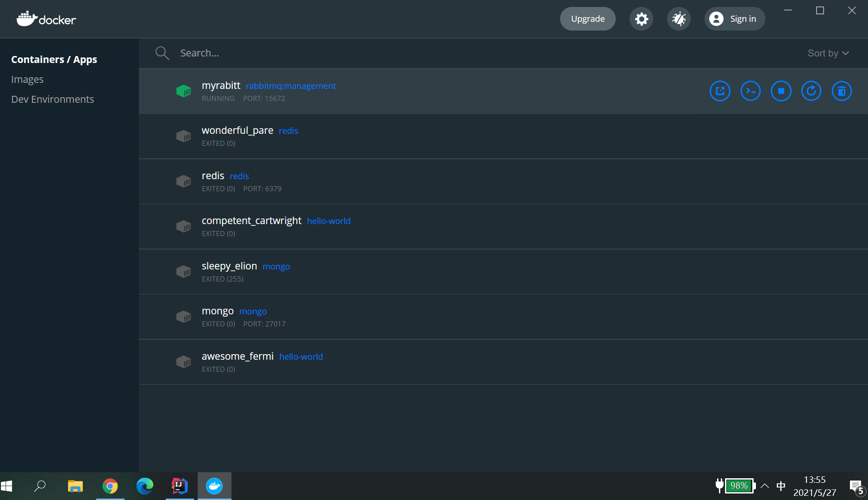Delete the myrabitt container

pyautogui.click(x=842, y=91)
